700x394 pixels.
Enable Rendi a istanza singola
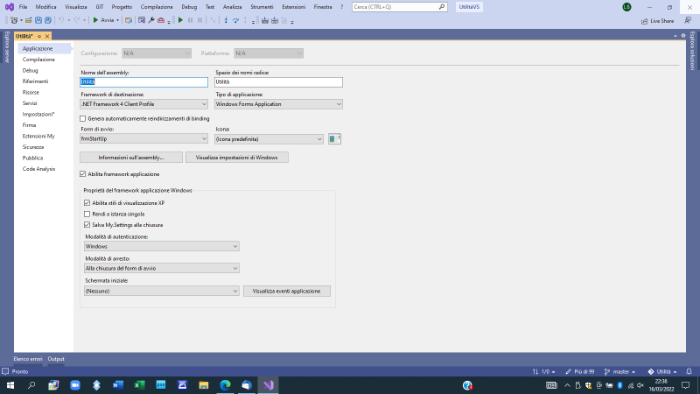tap(87, 214)
